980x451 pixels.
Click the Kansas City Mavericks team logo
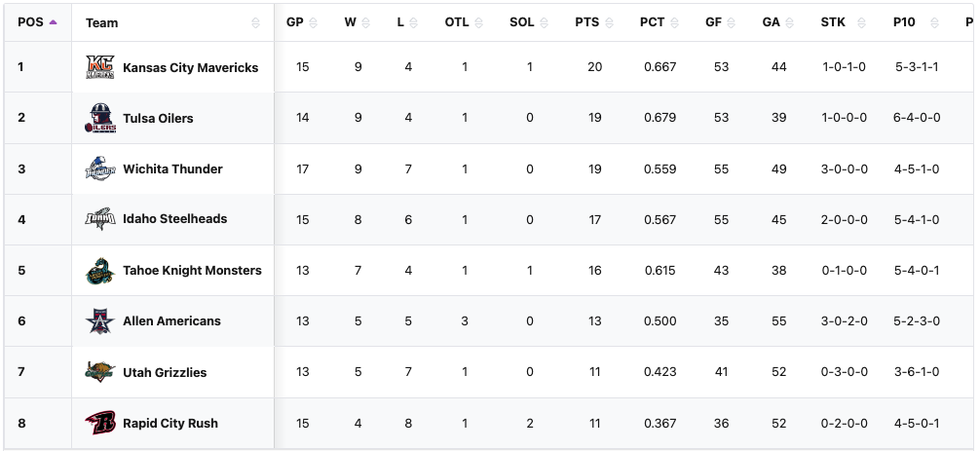[x=100, y=68]
